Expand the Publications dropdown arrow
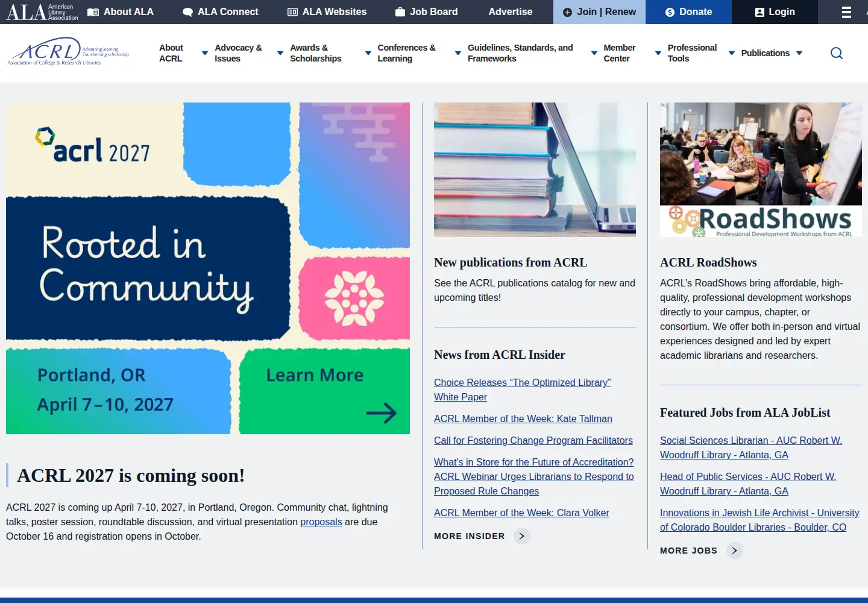This screenshot has width=868, height=603. pyautogui.click(x=799, y=53)
